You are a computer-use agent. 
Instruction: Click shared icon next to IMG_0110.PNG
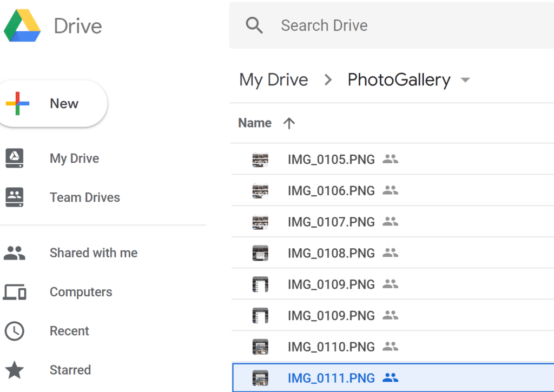point(391,347)
